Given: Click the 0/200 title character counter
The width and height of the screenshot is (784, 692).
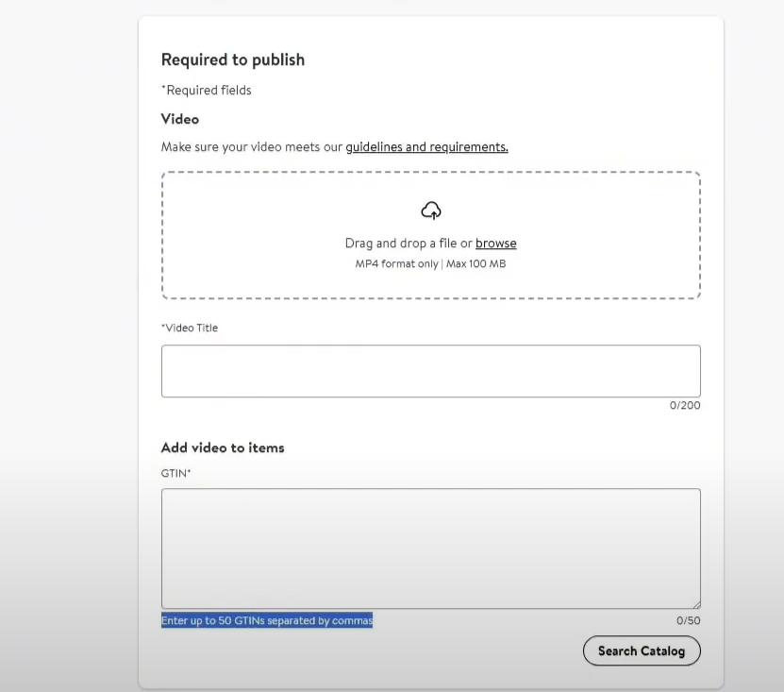Looking at the screenshot, I should click(685, 406).
